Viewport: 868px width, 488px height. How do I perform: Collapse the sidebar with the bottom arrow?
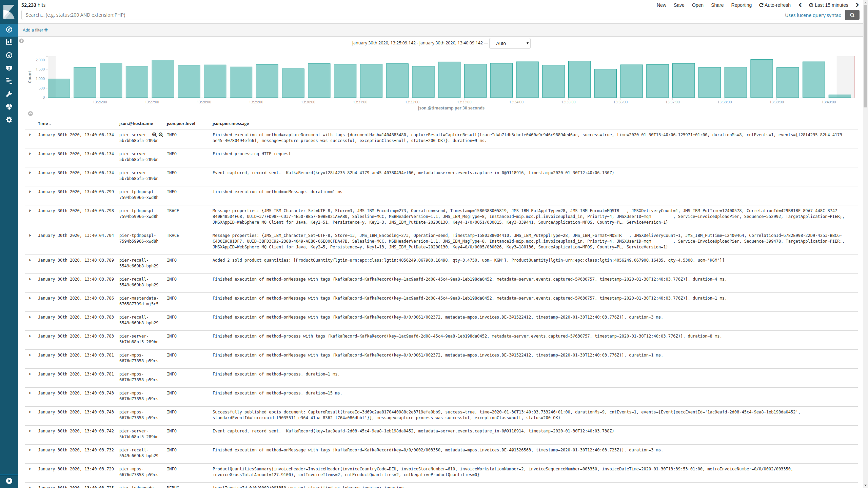point(9,481)
